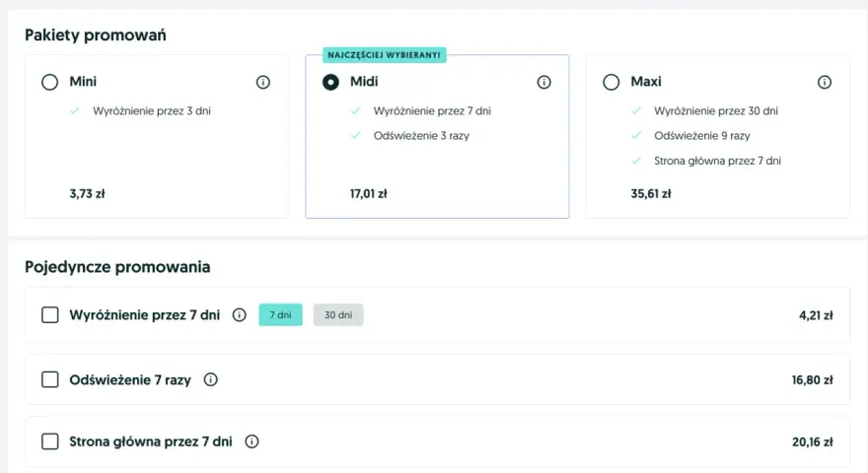
Task: Click the 35,61 zł price
Action: pos(651,193)
